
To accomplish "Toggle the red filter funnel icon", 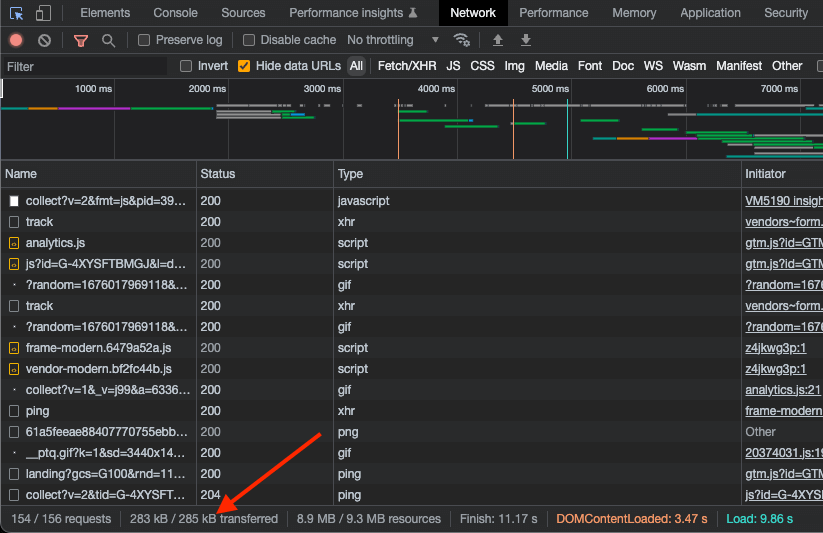I will click(81, 40).
